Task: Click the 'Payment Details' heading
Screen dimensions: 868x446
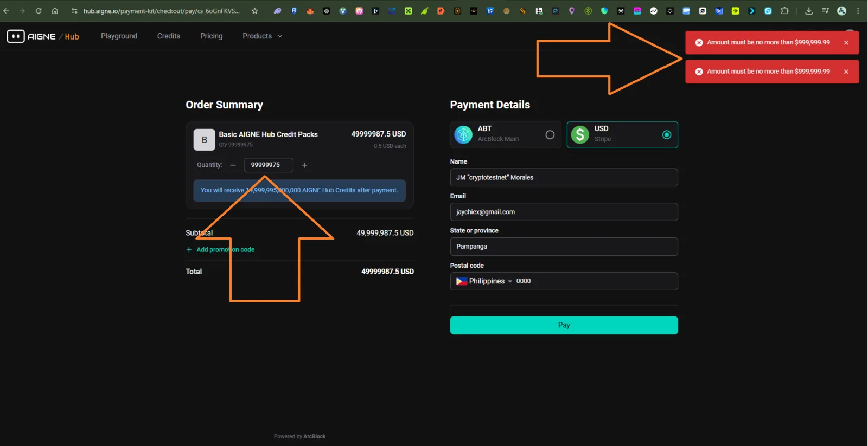Action: pos(490,105)
